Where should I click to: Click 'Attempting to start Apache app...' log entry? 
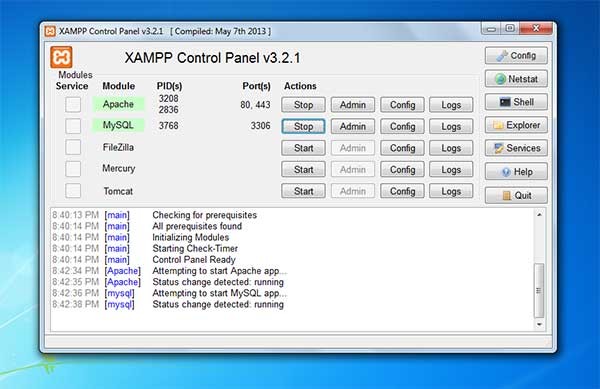pyautogui.click(x=220, y=271)
